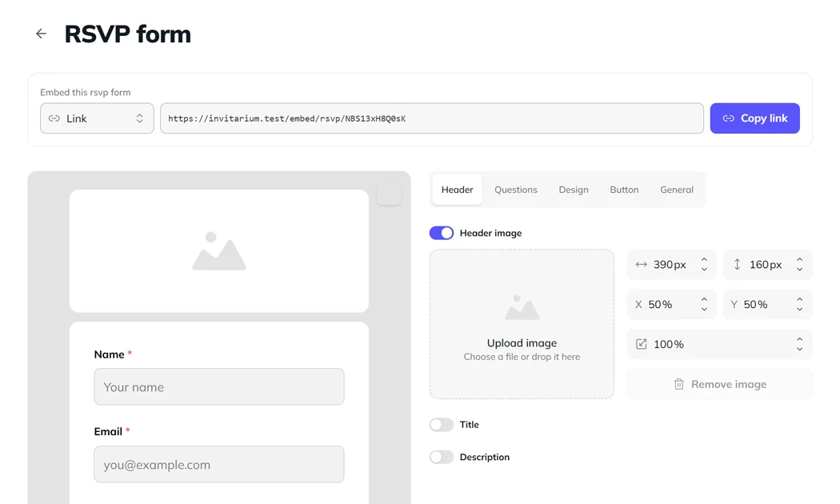Click 'Choose a file or drop it here' text
Image resolution: width=840 pixels, height=504 pixels.
[522, 357]
